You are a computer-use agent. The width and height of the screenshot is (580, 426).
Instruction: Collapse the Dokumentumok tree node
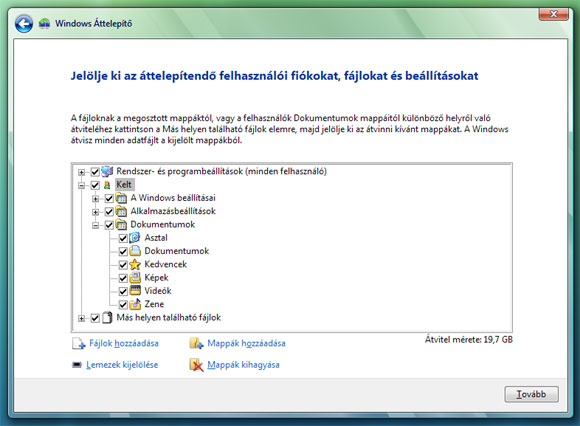point(95,225)
